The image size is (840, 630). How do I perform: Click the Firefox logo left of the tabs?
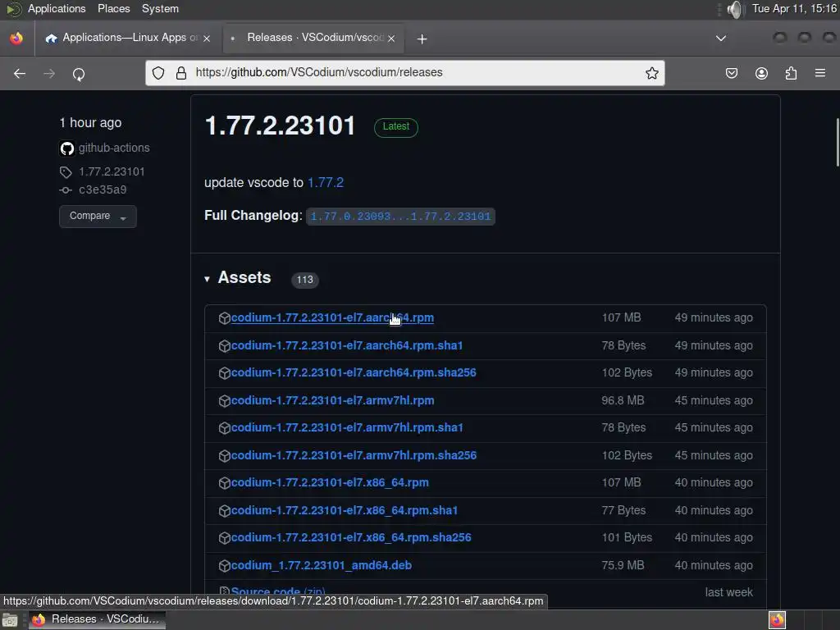pyautogui.click(x=16, y=39)
